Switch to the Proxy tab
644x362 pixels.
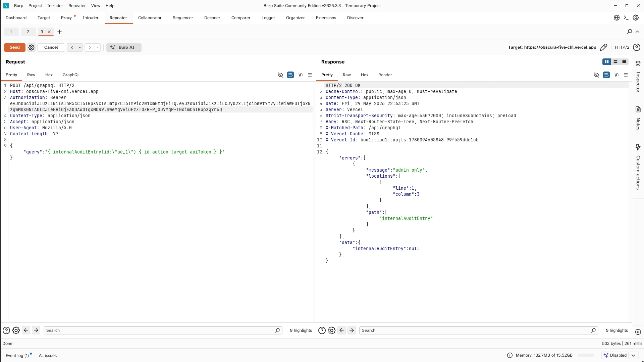point(66,18)
